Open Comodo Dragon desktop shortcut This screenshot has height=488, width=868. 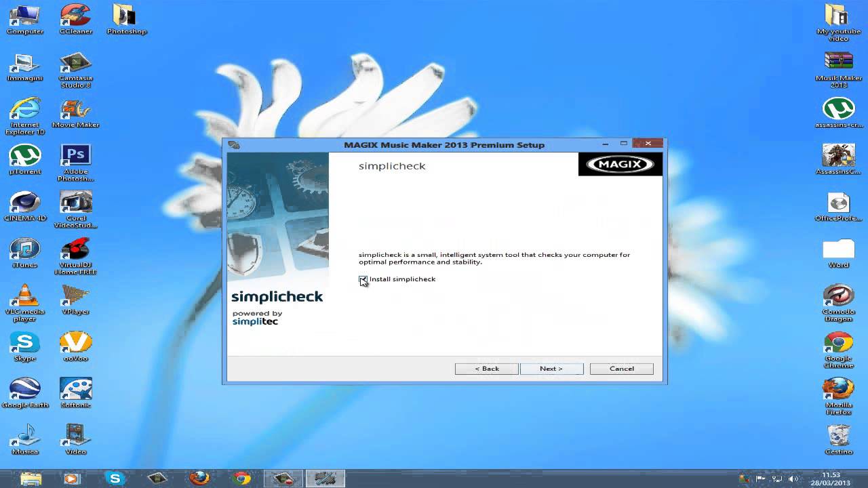pos(839,304)
